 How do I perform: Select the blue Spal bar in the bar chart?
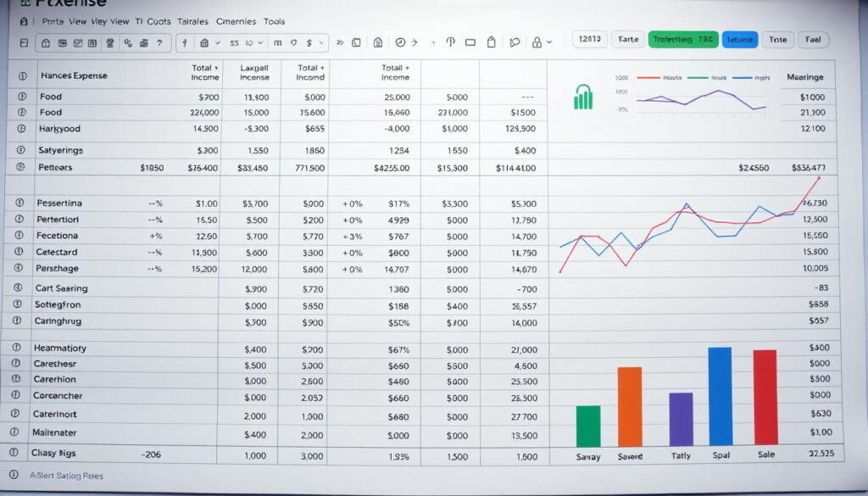[720, 396]
